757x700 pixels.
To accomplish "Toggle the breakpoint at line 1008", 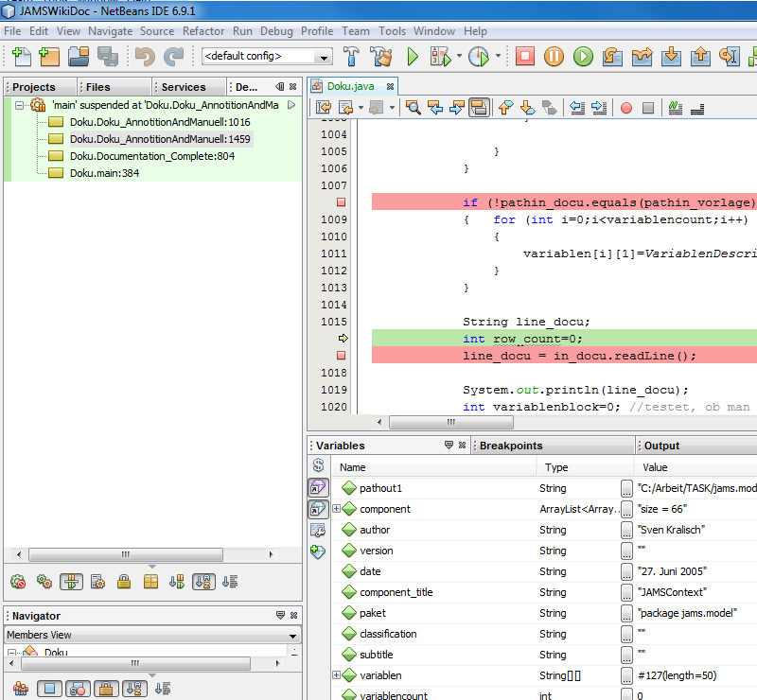I will [341, 201].
